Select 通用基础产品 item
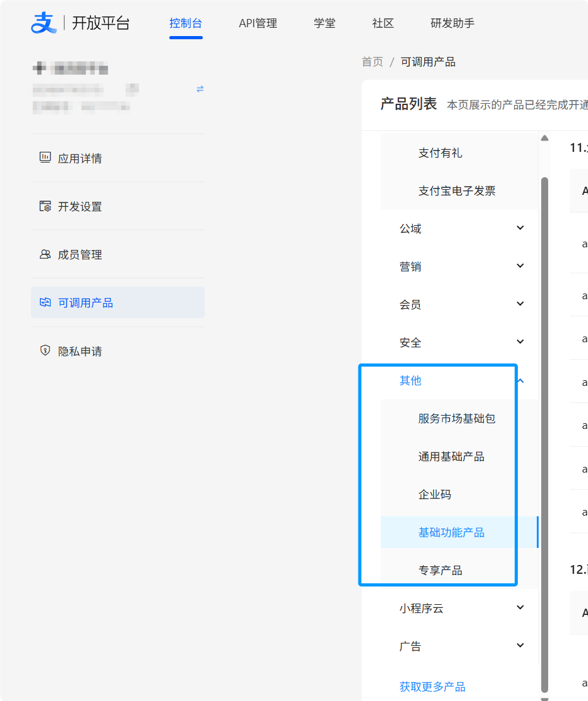The height and width of the screenshot is (701, 588). pos(459,456)
